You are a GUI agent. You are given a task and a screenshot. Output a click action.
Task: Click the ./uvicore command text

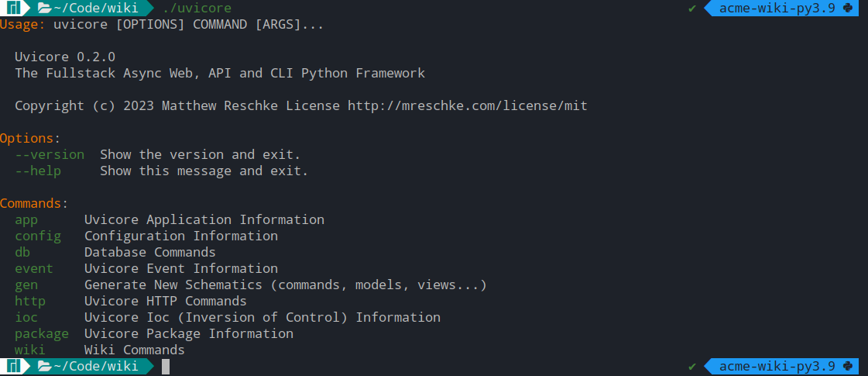click(x=197, y=9)
